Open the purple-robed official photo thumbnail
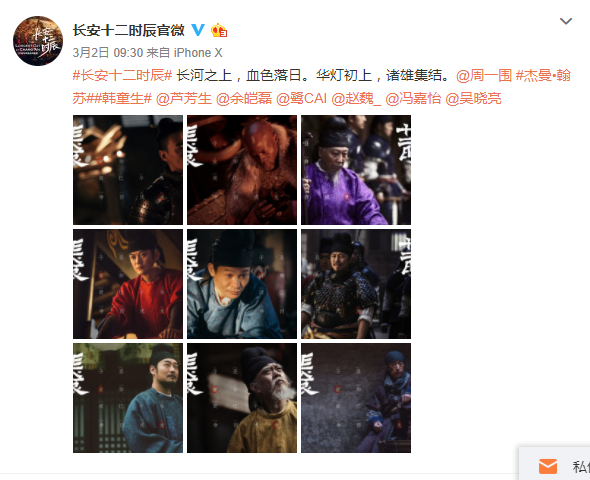This screenshot has width=590, height=480. 356,170
